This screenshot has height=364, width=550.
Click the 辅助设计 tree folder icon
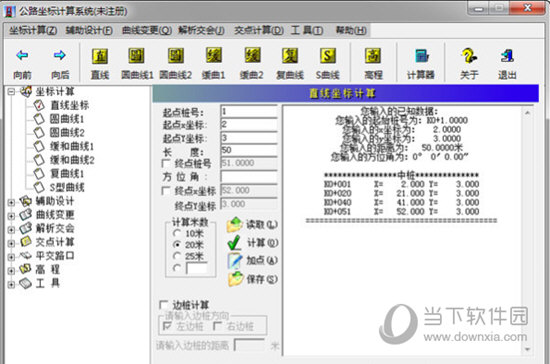[x=25, y=201]
